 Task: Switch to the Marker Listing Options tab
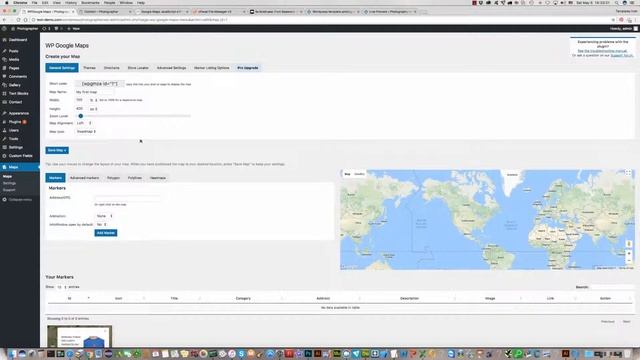(x=211, y=68)
